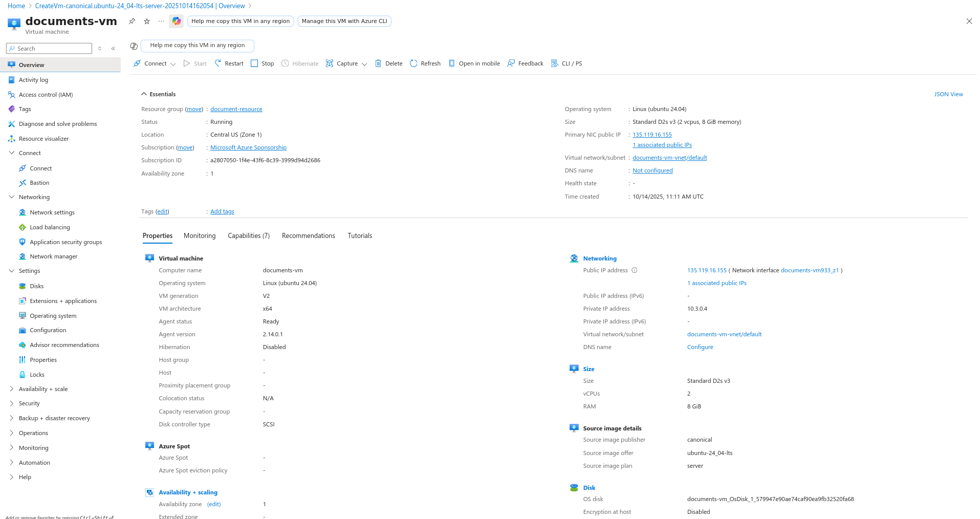Open the Capture dropdown menu
This screenshot has width=980, height=519.
[346, 63]
